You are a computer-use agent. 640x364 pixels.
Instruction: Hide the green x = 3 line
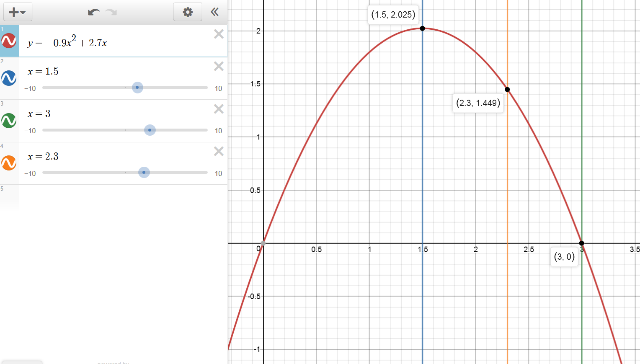pos(9,121)
